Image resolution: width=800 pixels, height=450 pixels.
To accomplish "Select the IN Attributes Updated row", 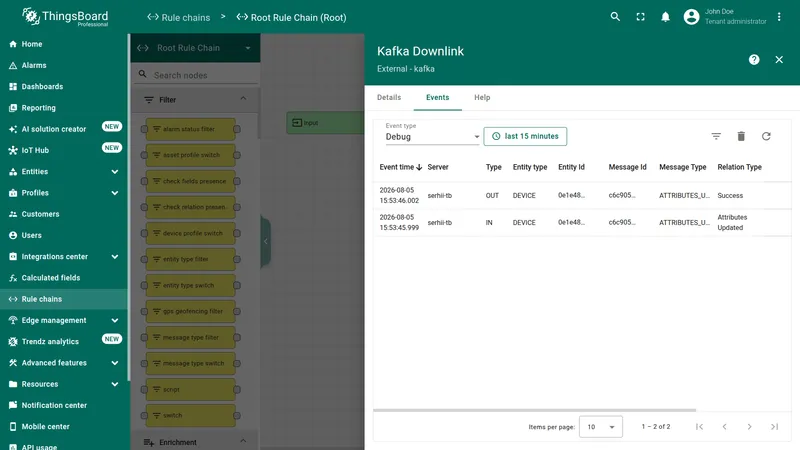I will tap(582, 222).
